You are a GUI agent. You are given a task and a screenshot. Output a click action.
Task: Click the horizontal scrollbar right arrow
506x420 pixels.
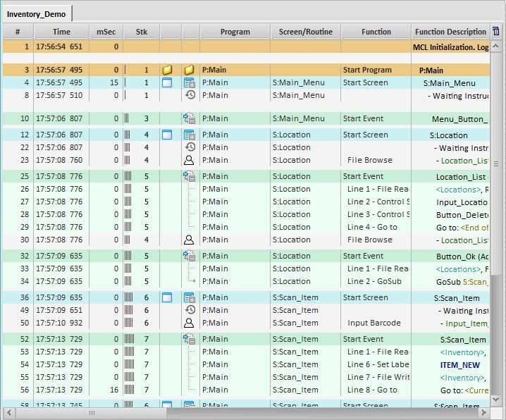point(485,414)
